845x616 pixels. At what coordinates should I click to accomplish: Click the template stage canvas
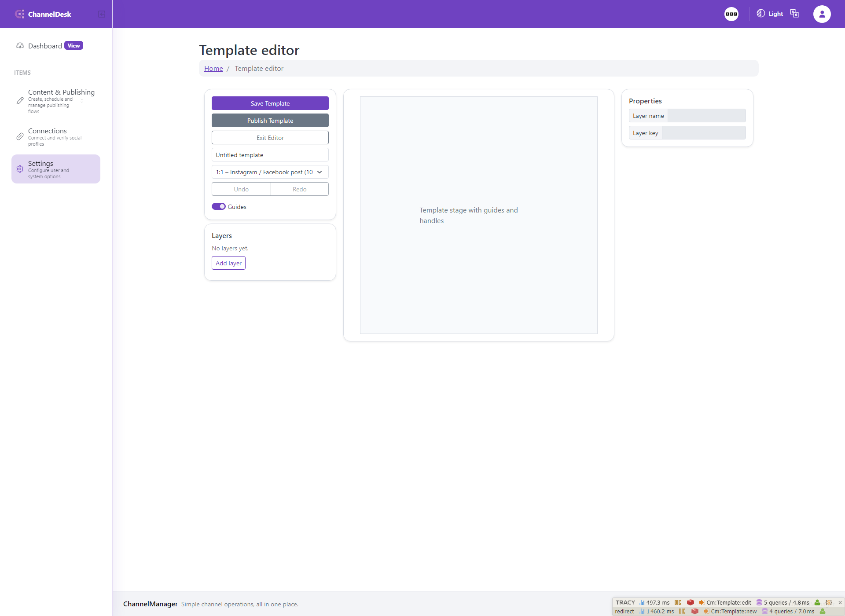479,215
